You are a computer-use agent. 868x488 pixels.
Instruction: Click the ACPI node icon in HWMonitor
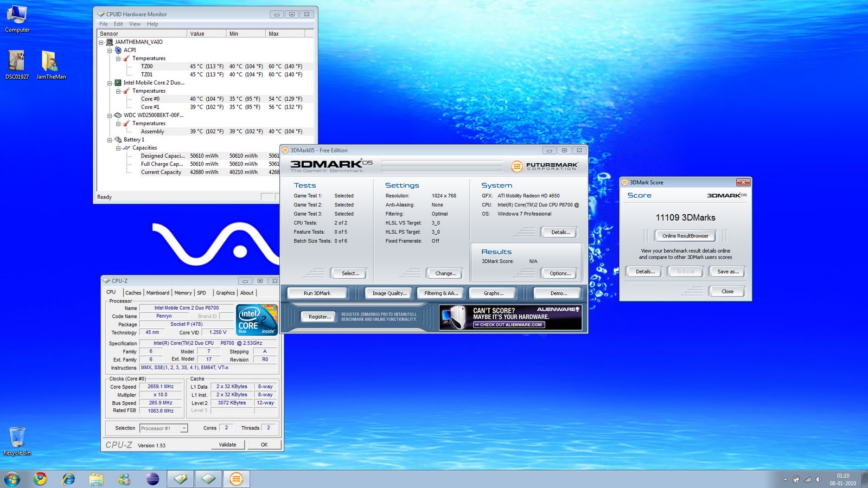click(118, 50)
